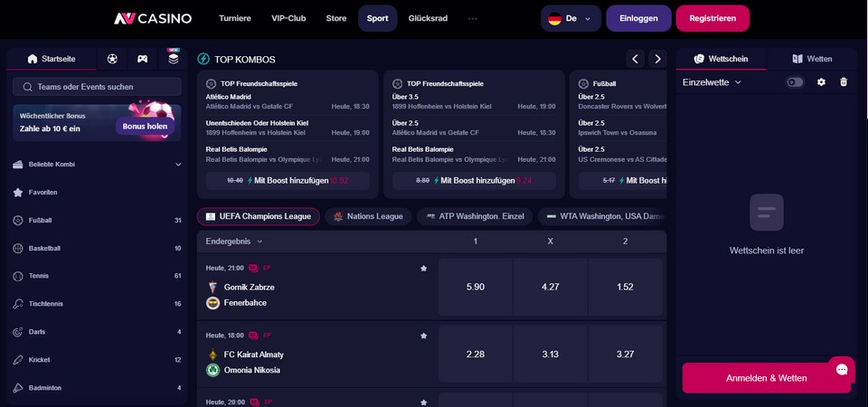Open the Startseite tab

52,59
